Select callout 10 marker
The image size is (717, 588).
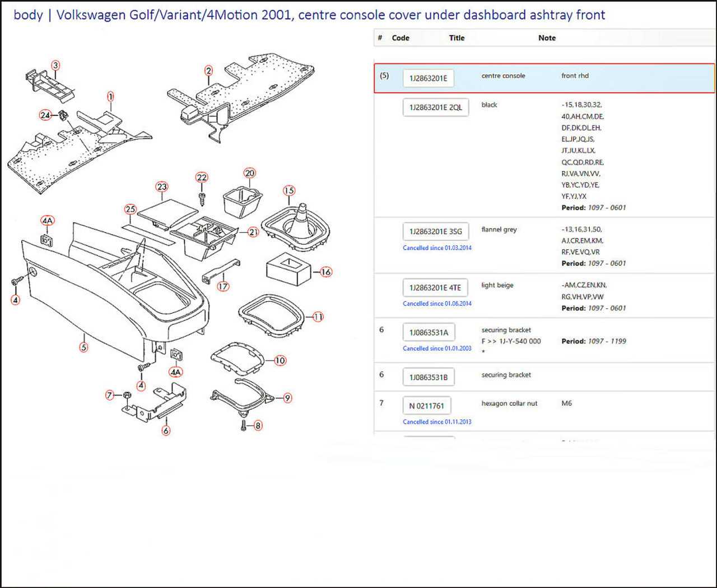point(280,361)
